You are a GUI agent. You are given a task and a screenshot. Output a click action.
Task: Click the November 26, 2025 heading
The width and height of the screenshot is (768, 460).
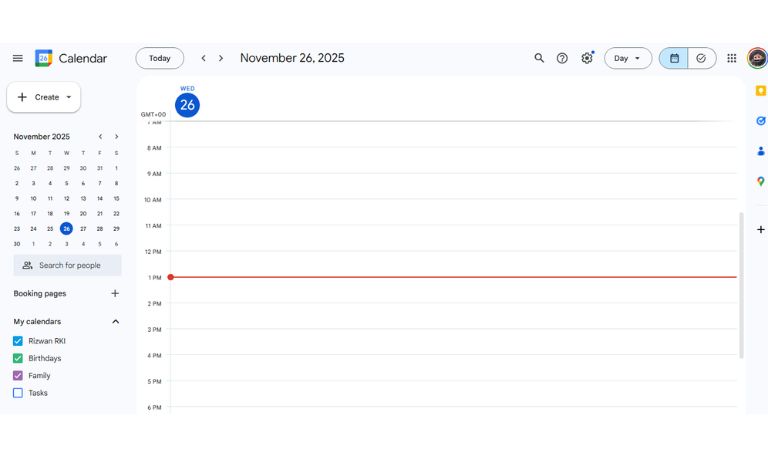292,58
